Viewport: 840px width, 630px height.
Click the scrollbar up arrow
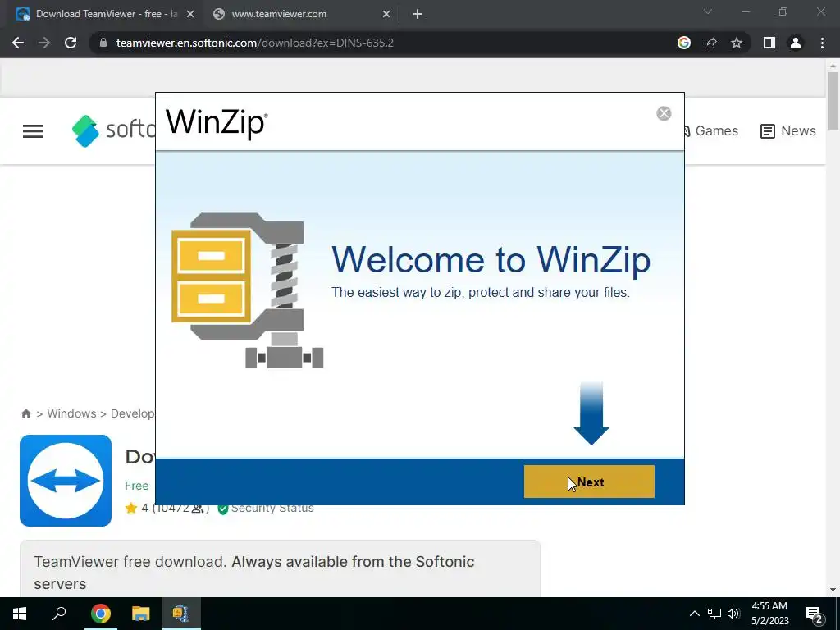point(833,66)
